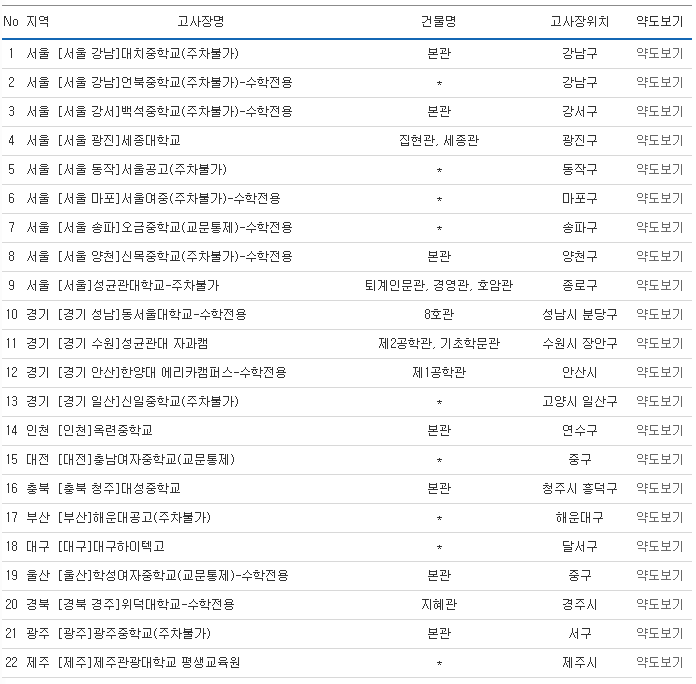Select [서울 송파]오금중학교 venue name
Image resolution: width=696 pixels, height=684 pixels.
[x=175, y=228]
